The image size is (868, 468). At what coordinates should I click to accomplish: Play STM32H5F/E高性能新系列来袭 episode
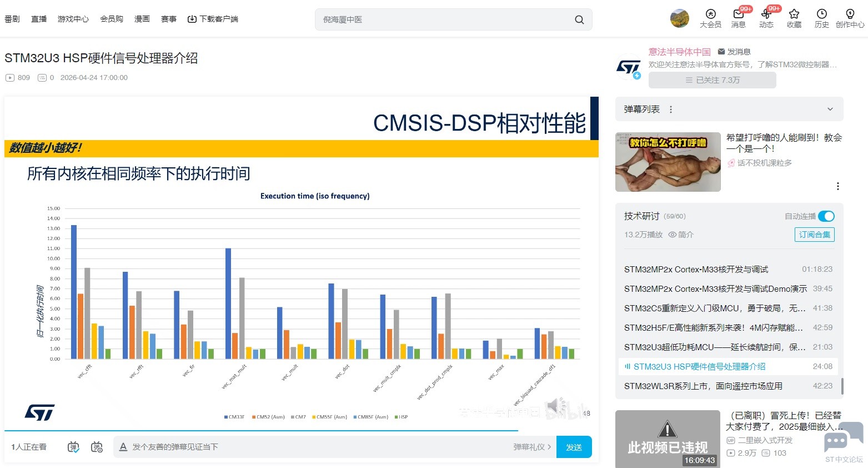[x=728, y=328]
